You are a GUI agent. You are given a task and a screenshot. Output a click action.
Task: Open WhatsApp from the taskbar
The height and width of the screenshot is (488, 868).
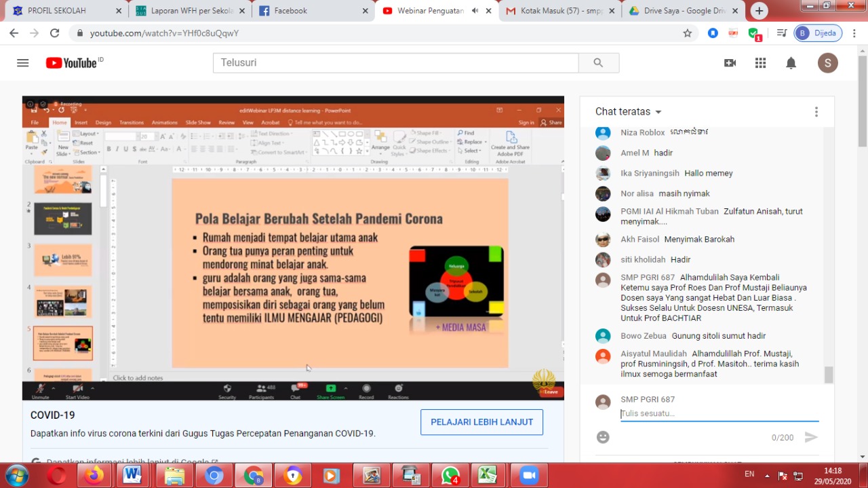[x=450, y=476]
